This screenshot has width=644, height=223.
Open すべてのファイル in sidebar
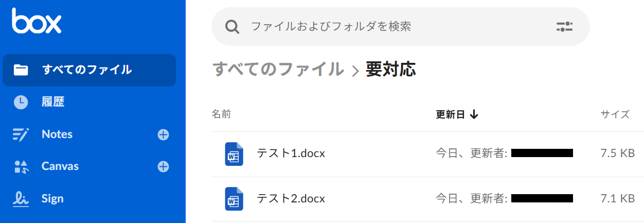point(86,70)
